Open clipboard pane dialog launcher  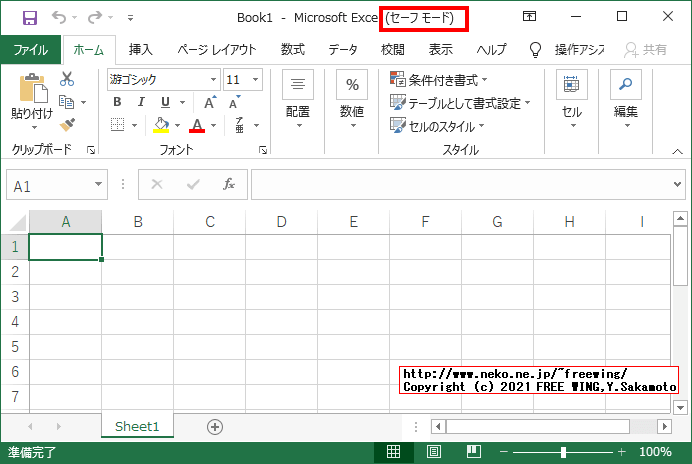(x=91, y=151)
